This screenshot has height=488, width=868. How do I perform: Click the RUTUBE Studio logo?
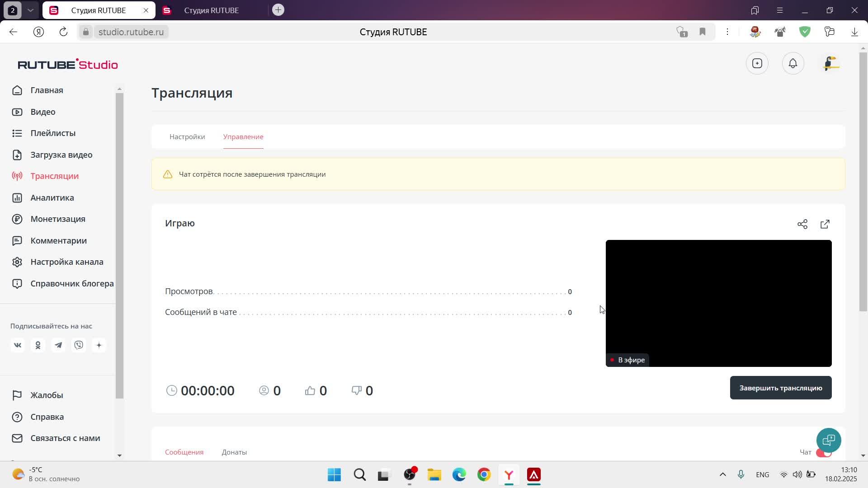click(x=68, y=65)
